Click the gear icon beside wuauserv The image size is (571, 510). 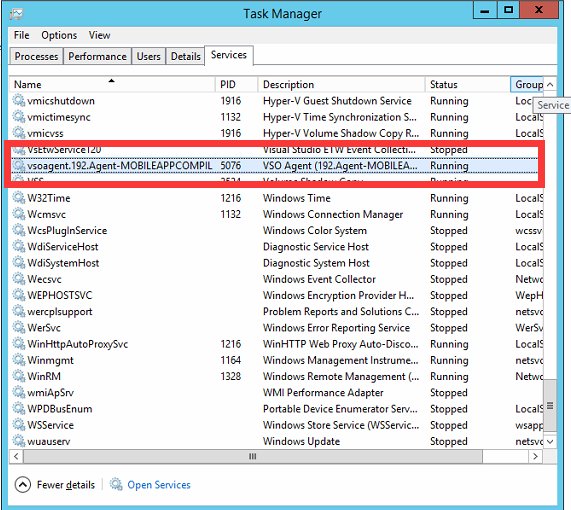[x=19, y=441]
